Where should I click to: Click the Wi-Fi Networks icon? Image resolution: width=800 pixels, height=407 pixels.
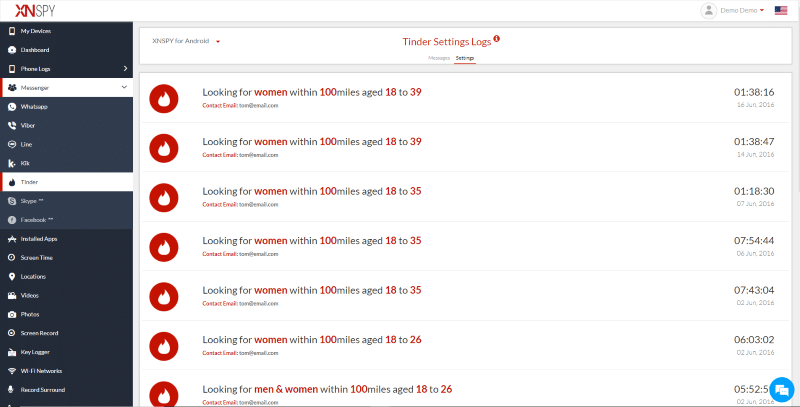(x=12, y=371)
